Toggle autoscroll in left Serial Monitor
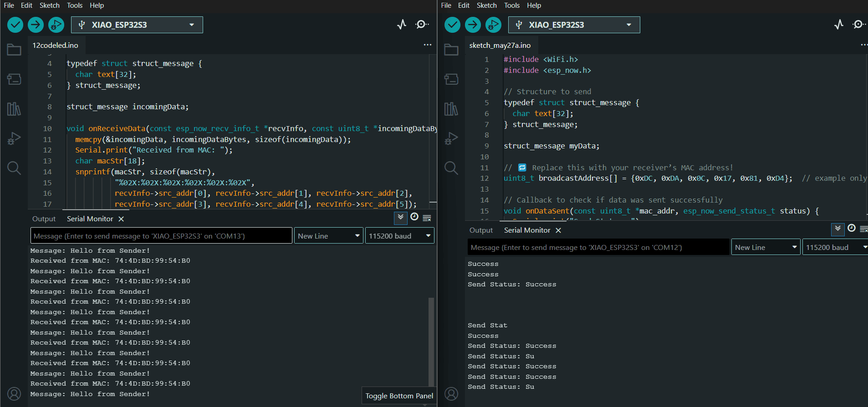Screen dimensions: 868x407 point(401,218)
